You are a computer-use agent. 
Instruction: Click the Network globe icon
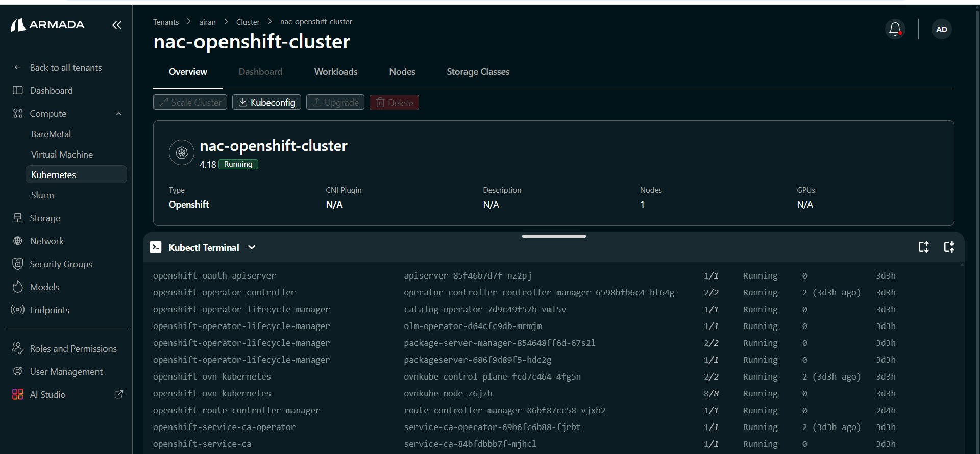[x=18, y=241]
